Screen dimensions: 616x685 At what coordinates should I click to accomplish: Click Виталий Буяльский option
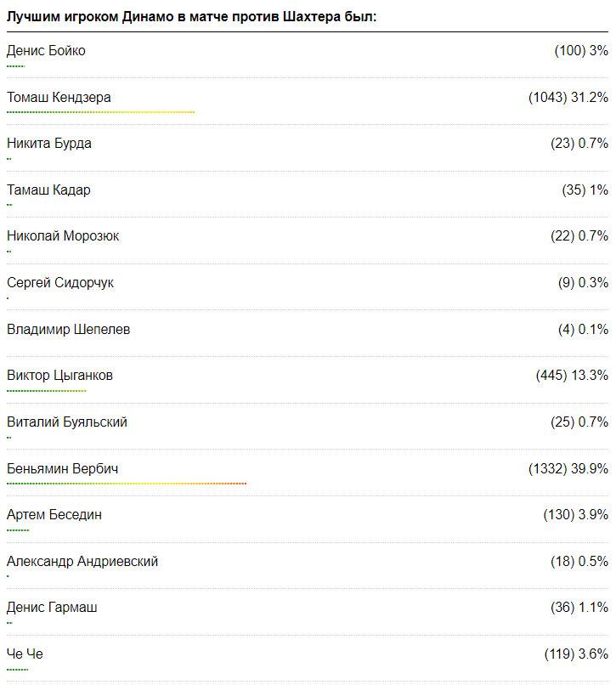point(67,422)
